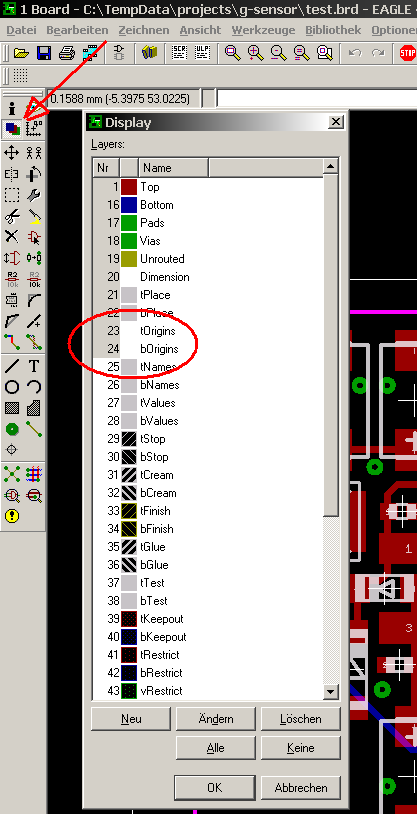Select the Text tool

click(x=34, y=366)
